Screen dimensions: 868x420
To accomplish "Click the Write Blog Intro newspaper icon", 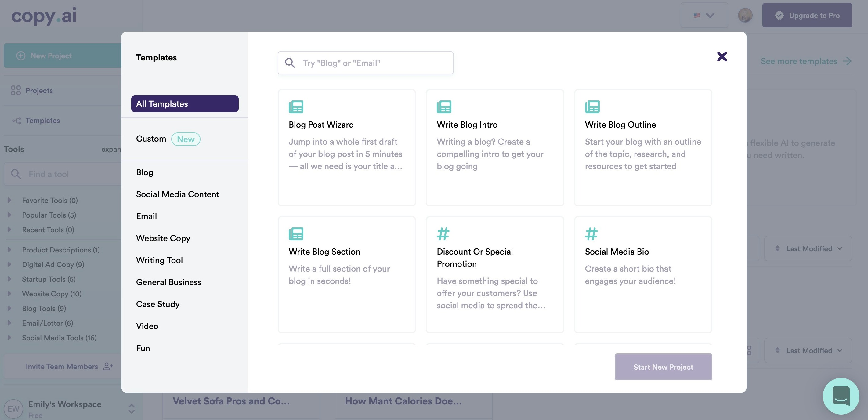I will pyautogui.click(x=444, y=107).
